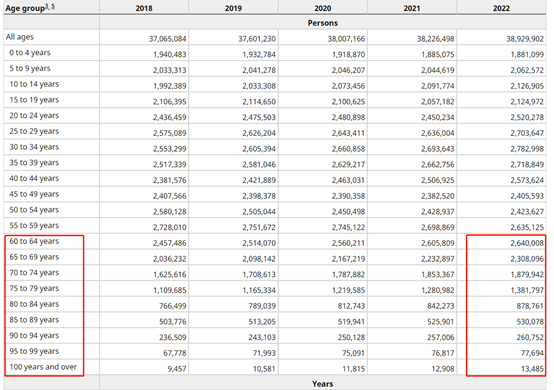Select the 2020 value for 25 to 29 years
This screenshot has width=554, height=390.
348,133
